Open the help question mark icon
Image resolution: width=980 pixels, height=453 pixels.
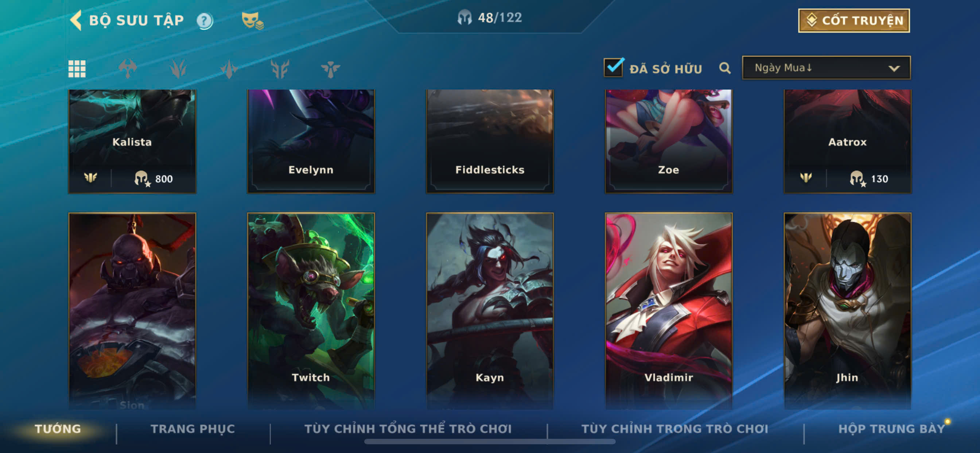(x=205, y=20)
